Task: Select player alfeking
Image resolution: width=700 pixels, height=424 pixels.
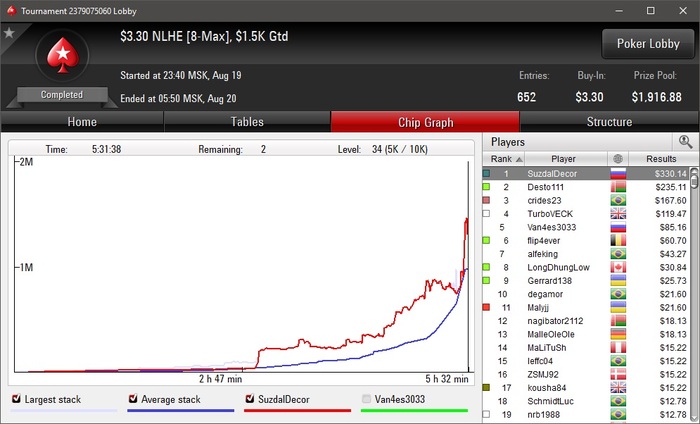Action: click(x=542, y=254)
